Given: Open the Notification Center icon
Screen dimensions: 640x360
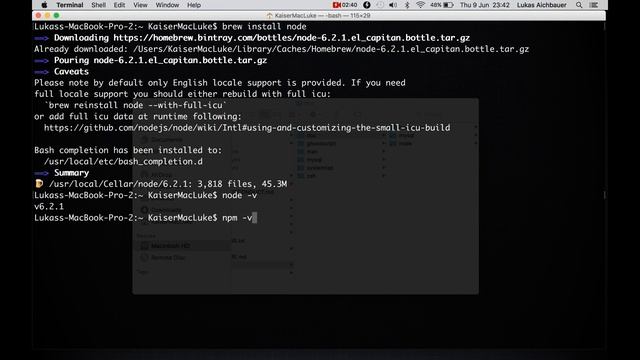Looking at the screenshot, I should 594,5.
